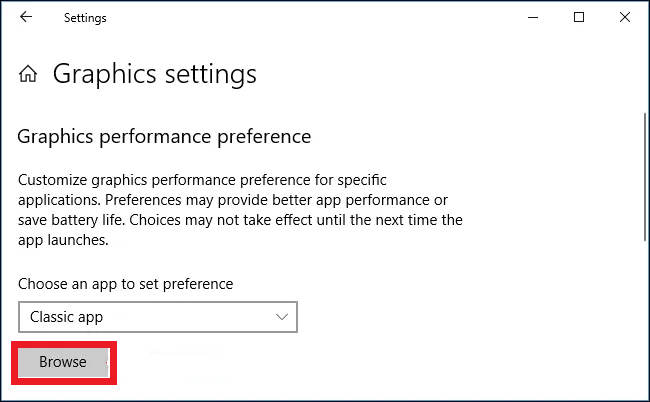Click empty title bar area beside Settings
Screen dimensions: 650x402
point(300,17)
